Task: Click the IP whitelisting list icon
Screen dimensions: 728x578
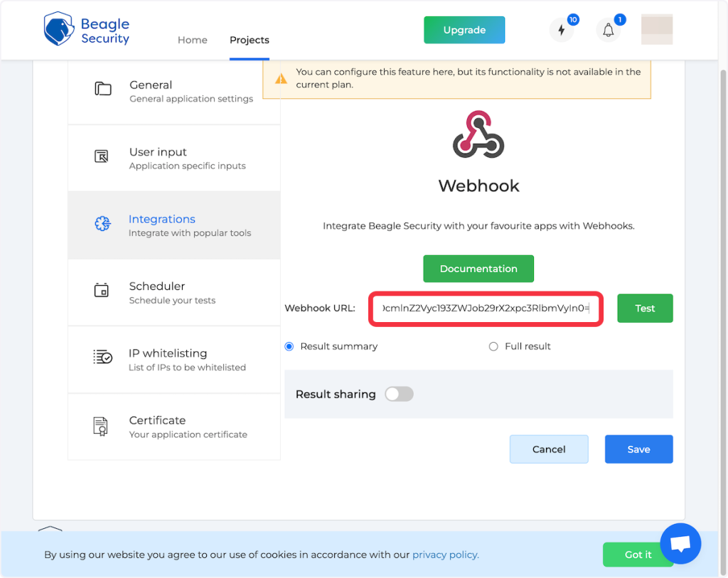Action: (x=102, y=358)
